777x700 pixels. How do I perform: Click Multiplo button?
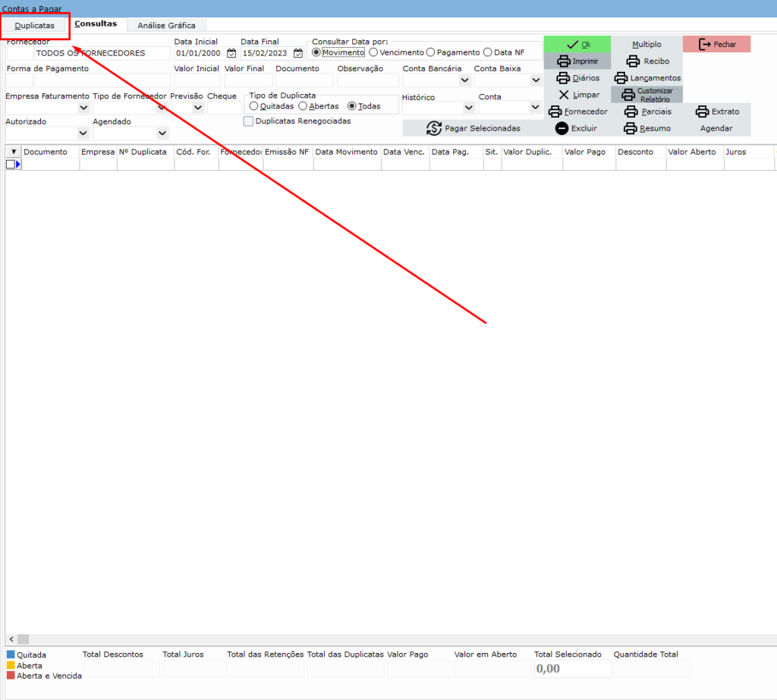(x=647, y=44)
